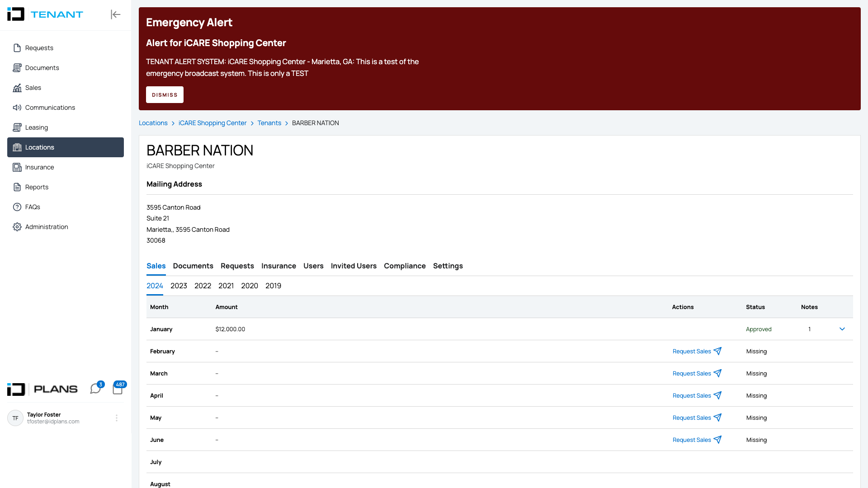
Task: Click the FAQs icon in sidebar
Action: tap(16, 207)
